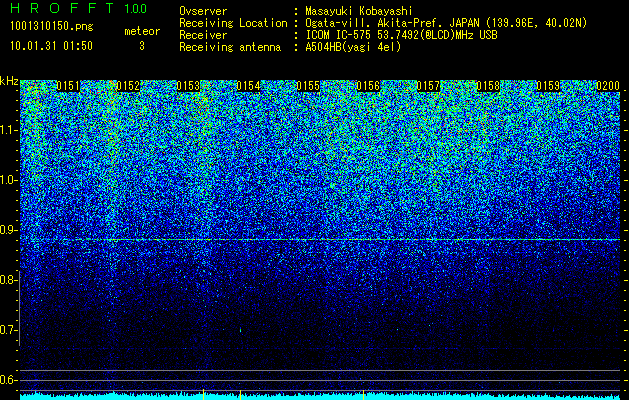Click the bright meteor echo near 0.7 kHz
The height and width of the screenshot is (400, 629).
240,330
